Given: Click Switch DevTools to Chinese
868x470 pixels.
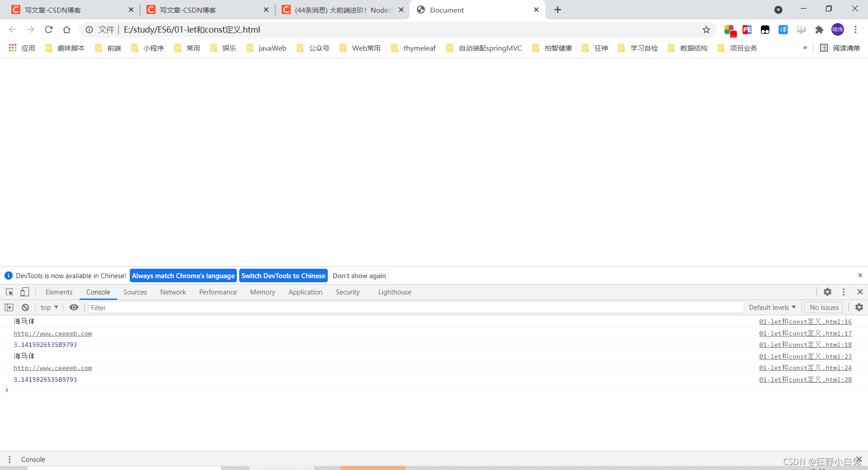Looking at the screenshot, I should (283, 276).
